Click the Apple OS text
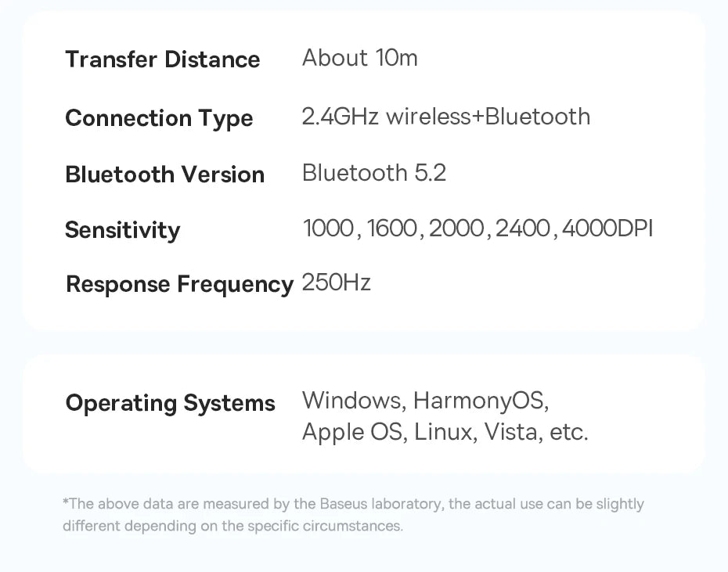Screen dimensions: 728x572 [x=352, y=432]
